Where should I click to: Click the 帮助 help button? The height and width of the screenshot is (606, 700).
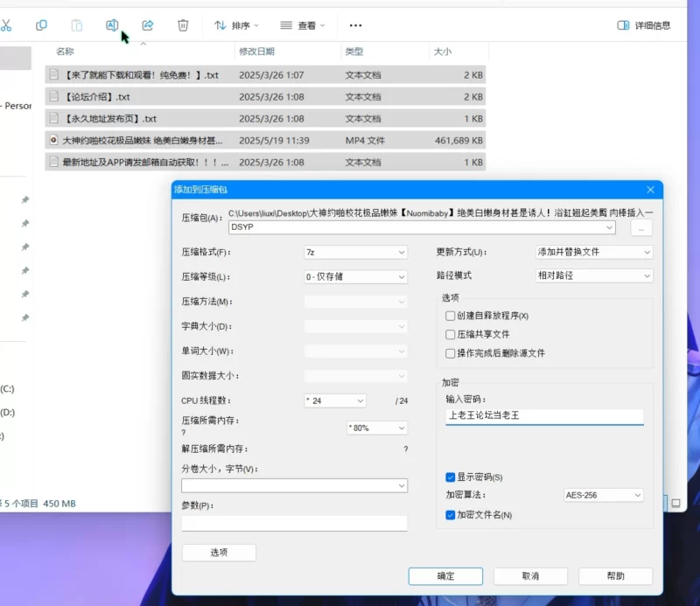[615, 576]
